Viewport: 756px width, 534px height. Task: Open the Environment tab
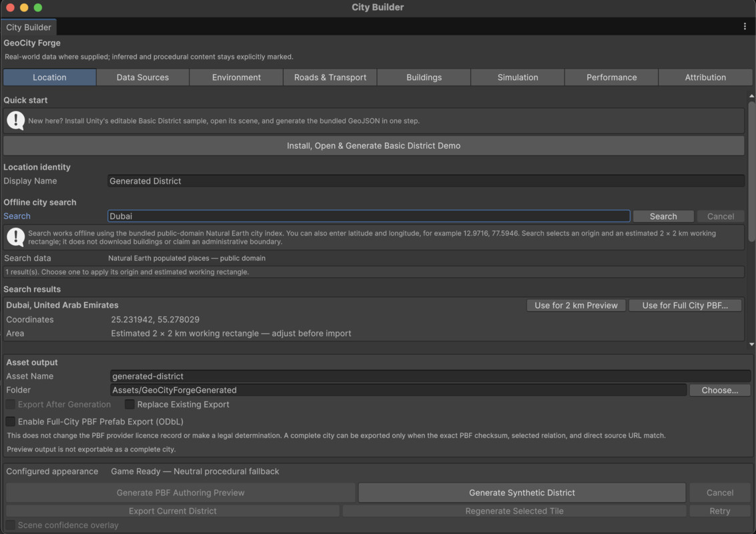tap(236, 77)
